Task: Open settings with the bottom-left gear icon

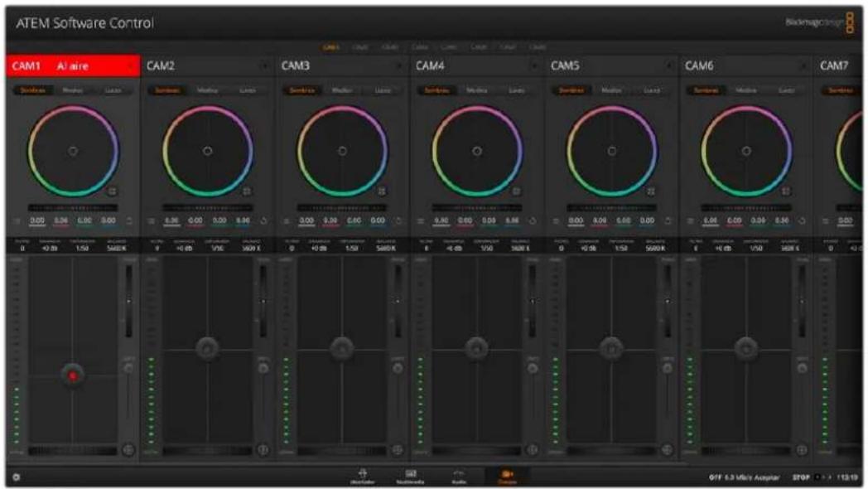Action: (x=16, y=477)
